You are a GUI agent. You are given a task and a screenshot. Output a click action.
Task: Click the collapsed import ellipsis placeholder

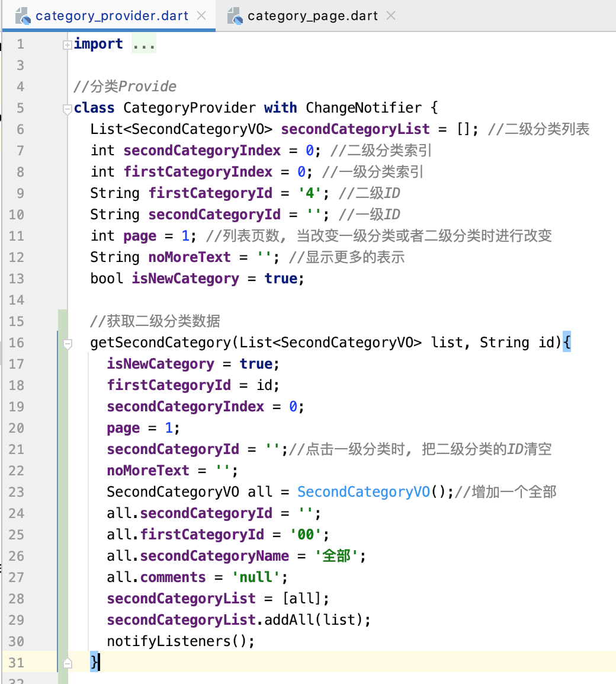click(144, 44)
